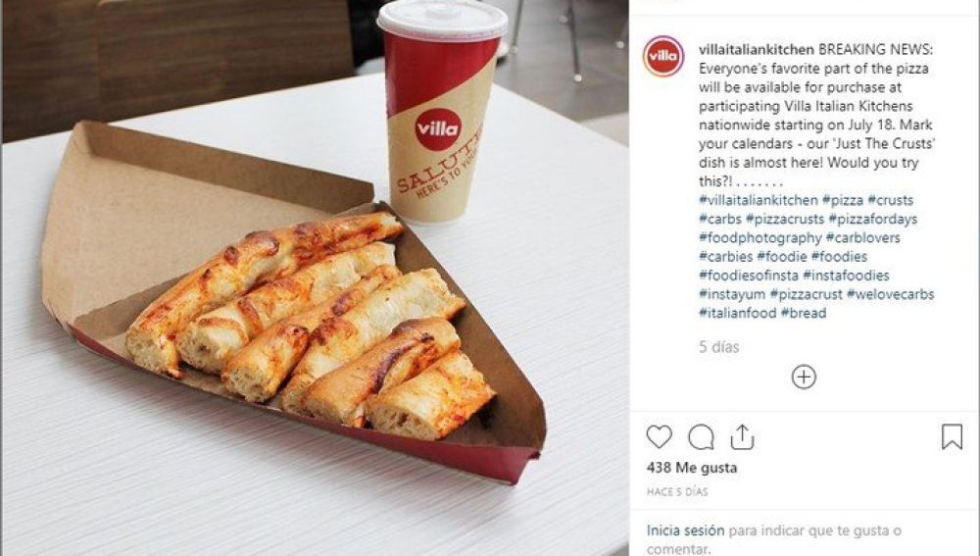Like the post with the heart icon
Viewport: 980px width, 556px height.
(x=659, y=436)
